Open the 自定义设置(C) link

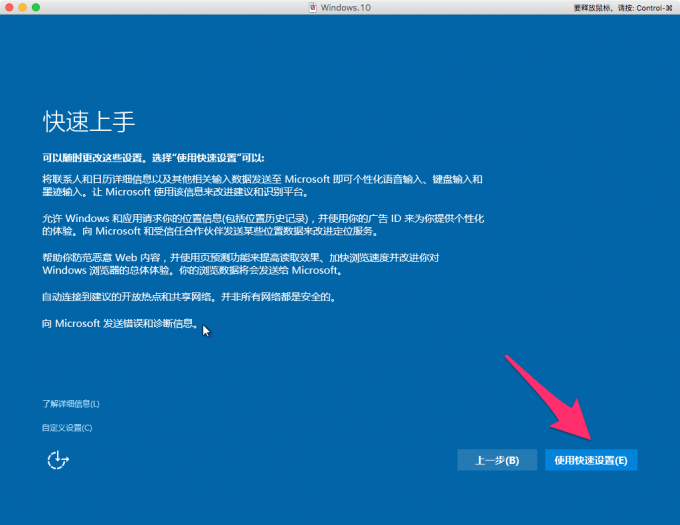[67, 428]
